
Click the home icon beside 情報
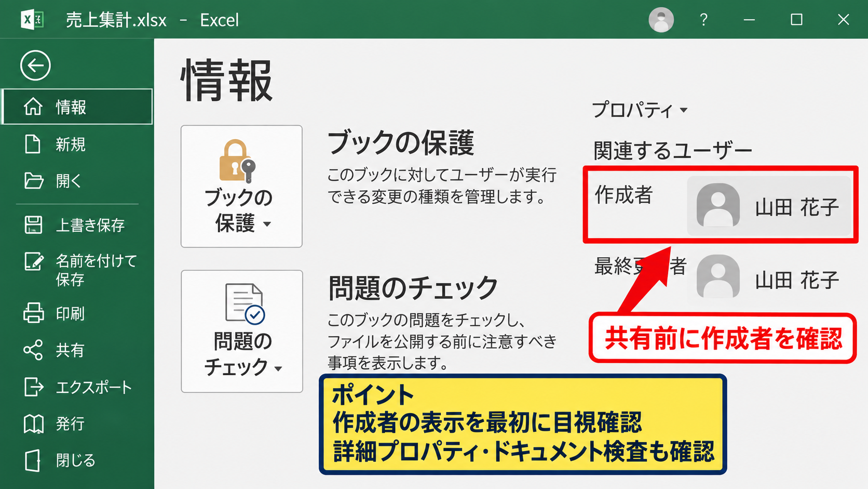[33, 107]
